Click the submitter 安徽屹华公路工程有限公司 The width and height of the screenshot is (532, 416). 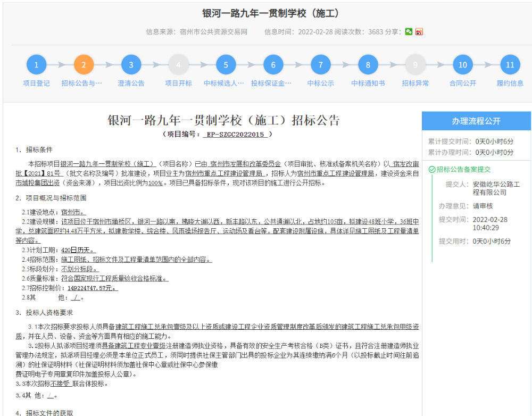tap(496, 188)
